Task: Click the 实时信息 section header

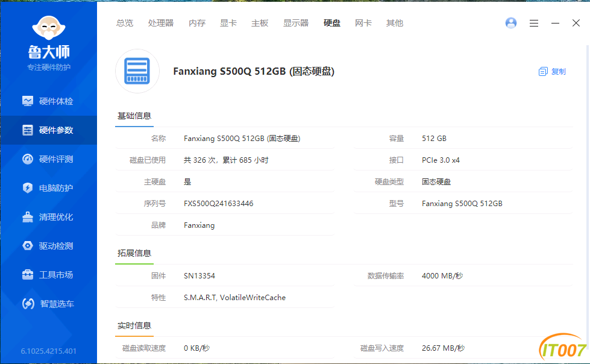Action: [x=134, y=325]
